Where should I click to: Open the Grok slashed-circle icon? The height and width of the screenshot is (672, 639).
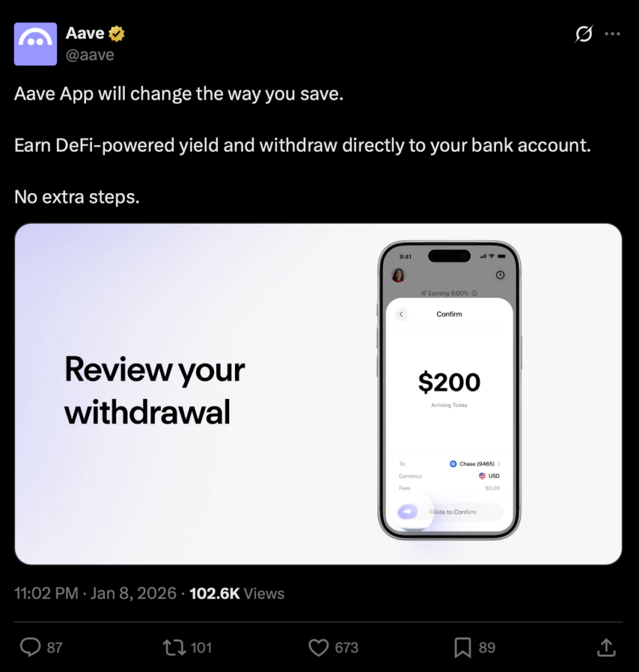point(584,34)
